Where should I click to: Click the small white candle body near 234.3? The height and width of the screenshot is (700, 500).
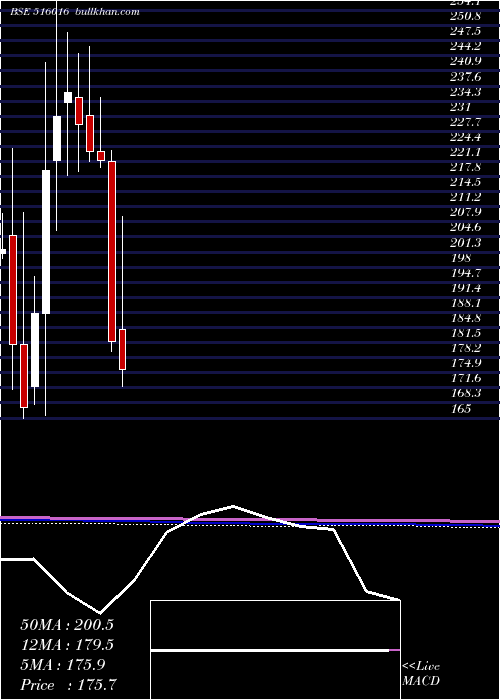point(68,97)
